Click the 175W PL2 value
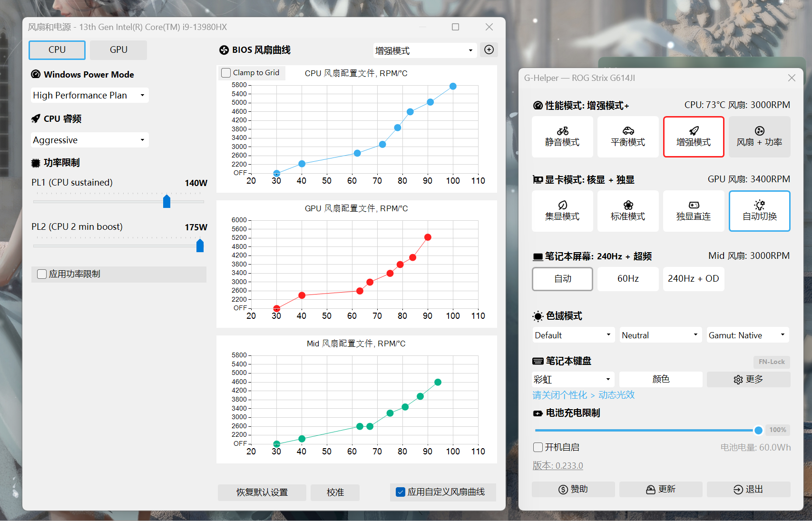 (196, 227)
